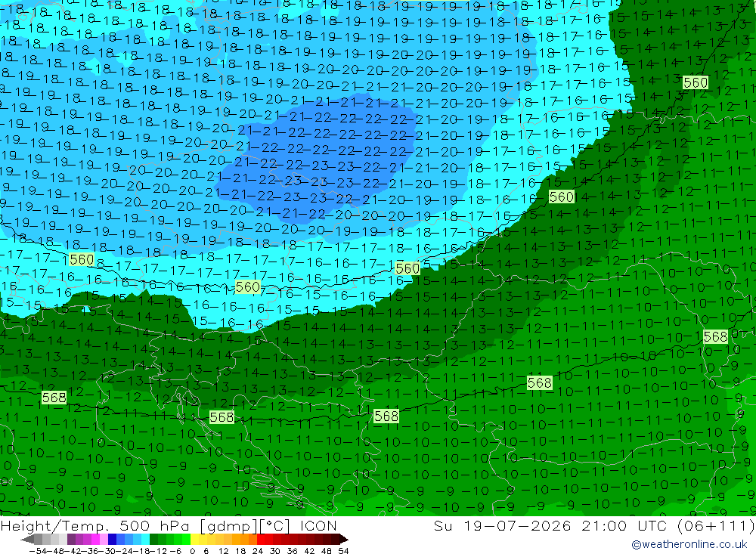
Task: Click the date "Su 19-07-2026"
Action: [503, 525]
